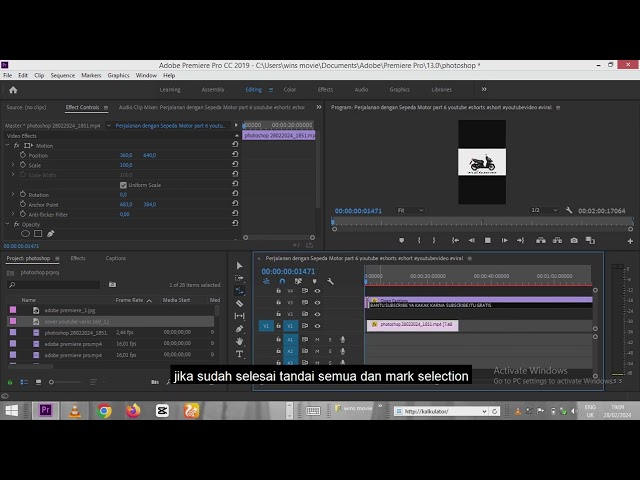This screenshot has width=640, height=480.
Task: Select the Track Select Forward tool
Action: click(x=240, y=278)
